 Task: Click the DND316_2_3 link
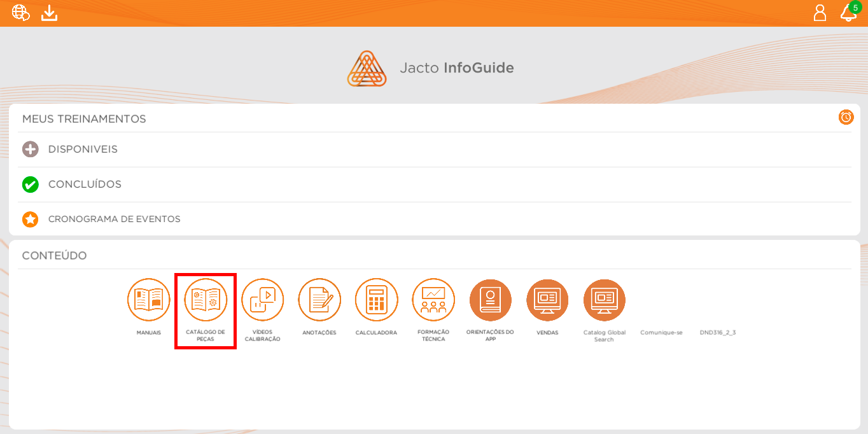point(718,333)
